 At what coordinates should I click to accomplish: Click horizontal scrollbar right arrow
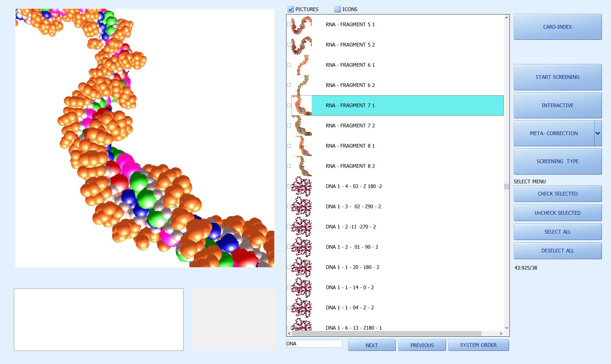pyautogui.click(x=501, y=333)
